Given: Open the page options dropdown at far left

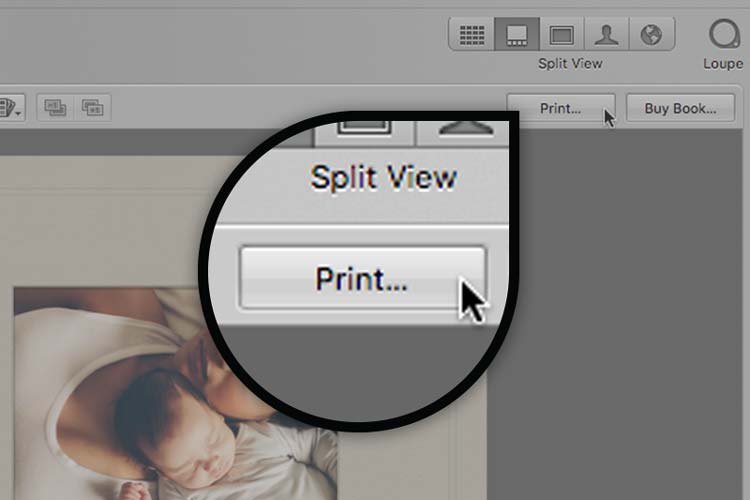Looking at the screenshot, I should coord(13,107).
